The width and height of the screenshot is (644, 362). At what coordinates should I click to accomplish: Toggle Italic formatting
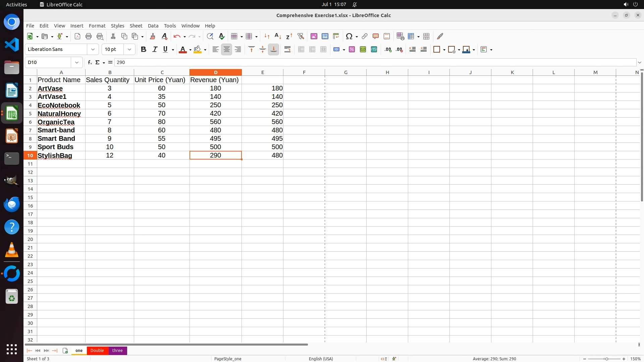(155, 49)
